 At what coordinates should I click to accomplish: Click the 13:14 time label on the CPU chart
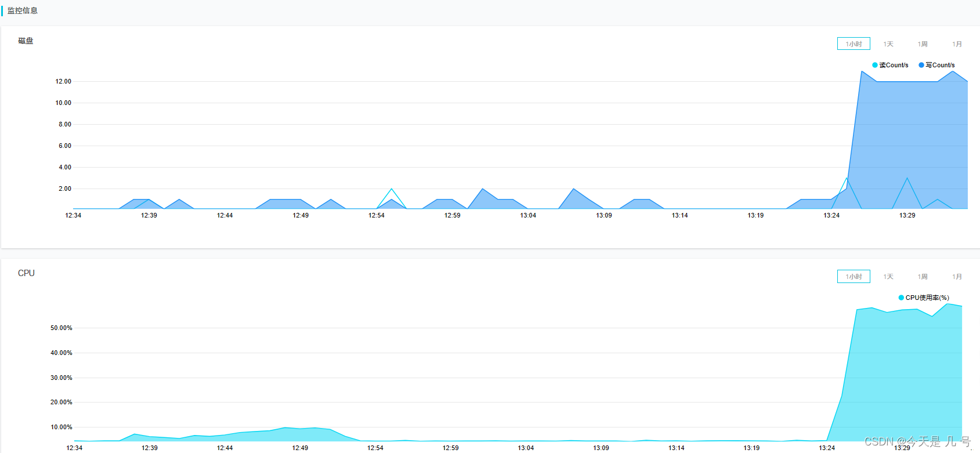click(677, 448)
